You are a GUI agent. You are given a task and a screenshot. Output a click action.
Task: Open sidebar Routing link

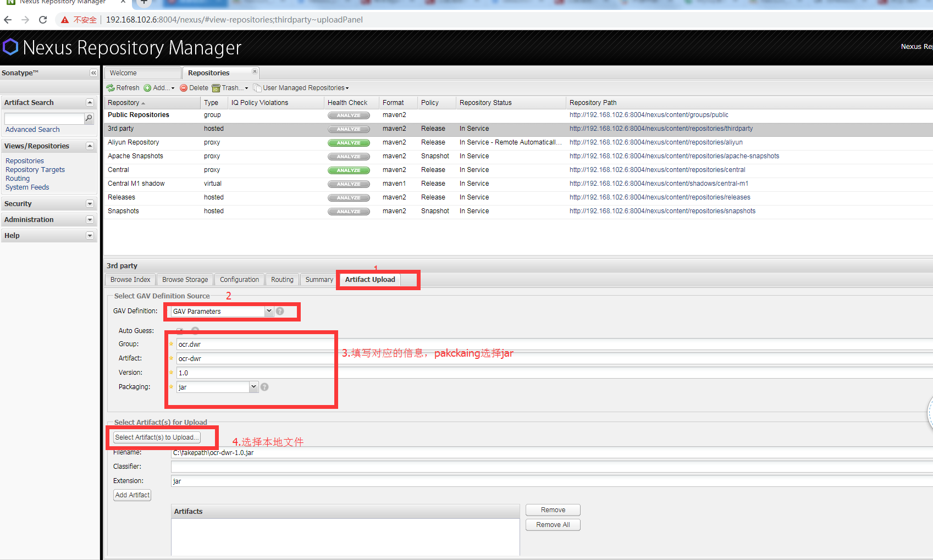pos(18,179)
